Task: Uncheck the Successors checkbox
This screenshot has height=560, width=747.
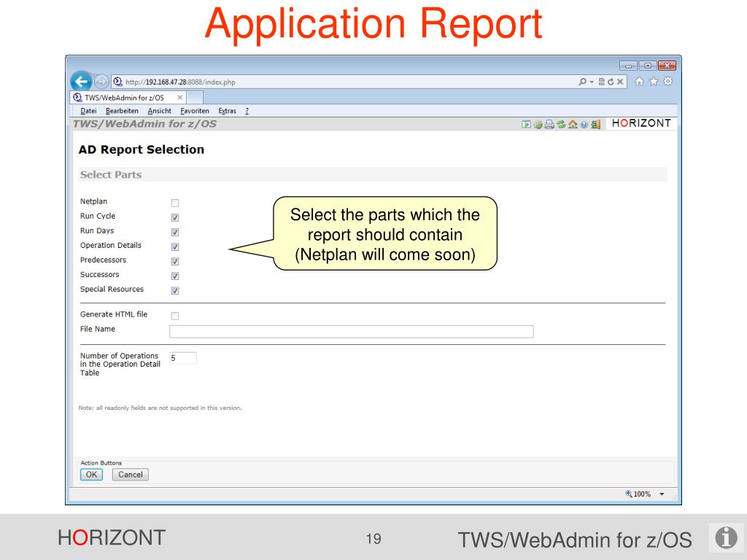Action: pyautogui.click(x=175, y=276)
